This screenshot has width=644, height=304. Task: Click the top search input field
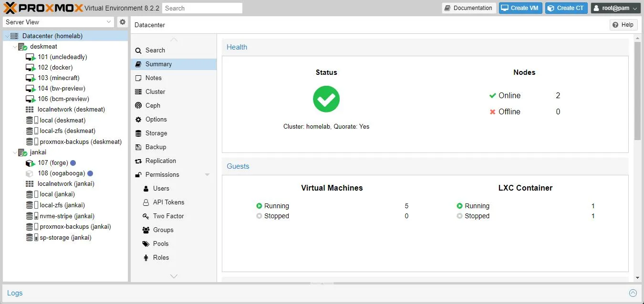point(202,8)
